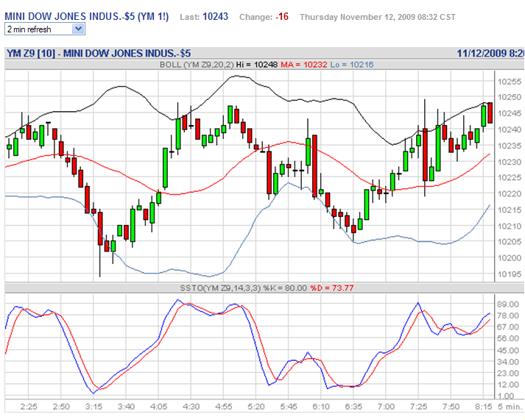Click the 2:25 time axis label
Screen dimensions: 525x420
coord(29,407)
